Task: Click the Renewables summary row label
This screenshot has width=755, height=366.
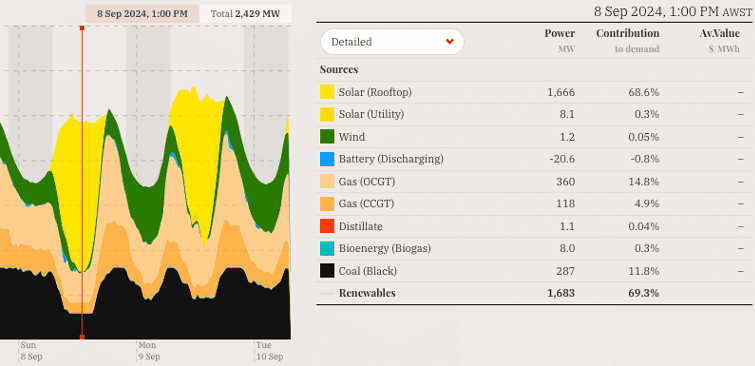Action: 367,293
